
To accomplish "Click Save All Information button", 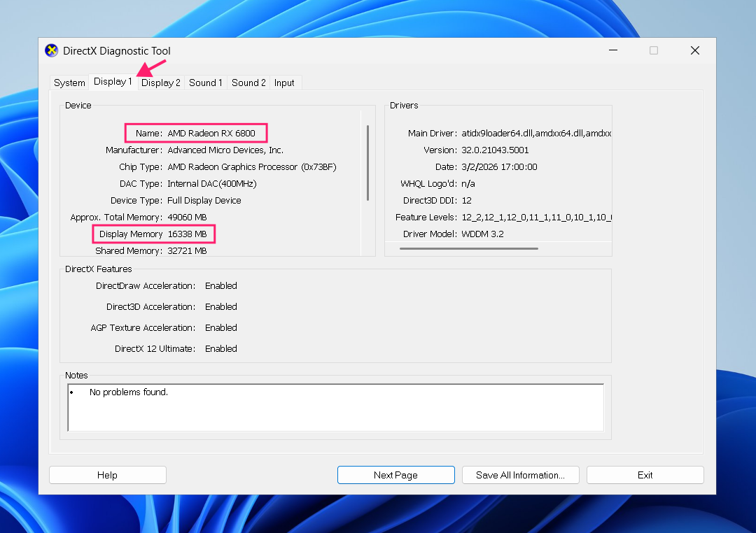I will tap(520, 475).
